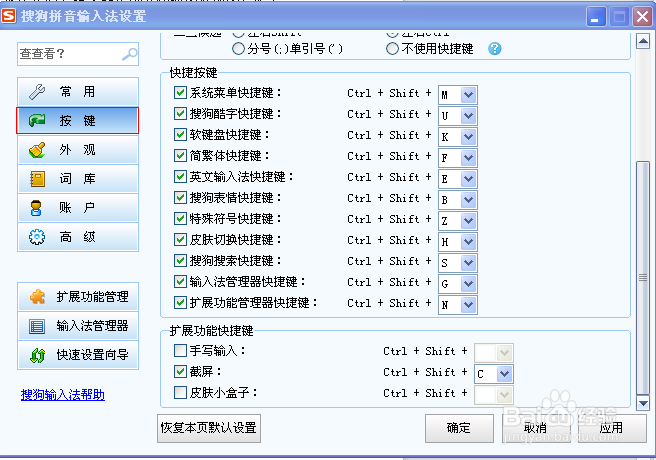Open key dropdown for 搜狗搜索快捷键
This screenshot has height=460, width=656.
[469, 263]
